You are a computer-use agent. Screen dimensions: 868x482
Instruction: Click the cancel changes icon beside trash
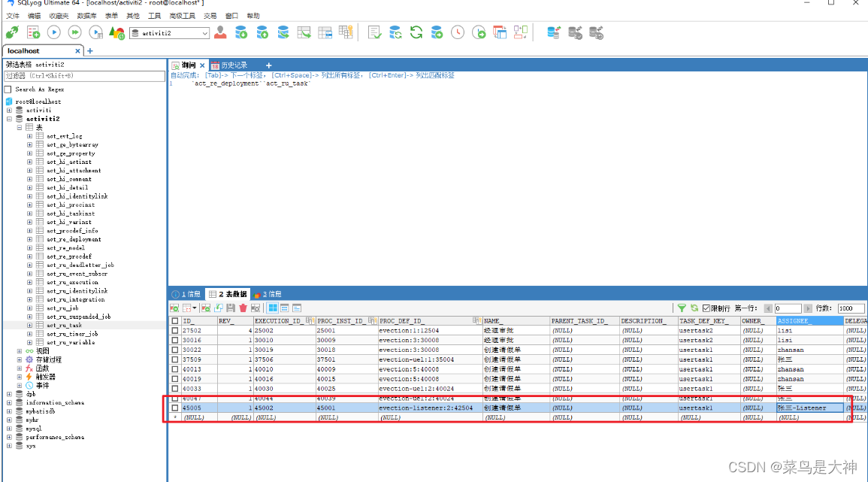click(256, 308)
